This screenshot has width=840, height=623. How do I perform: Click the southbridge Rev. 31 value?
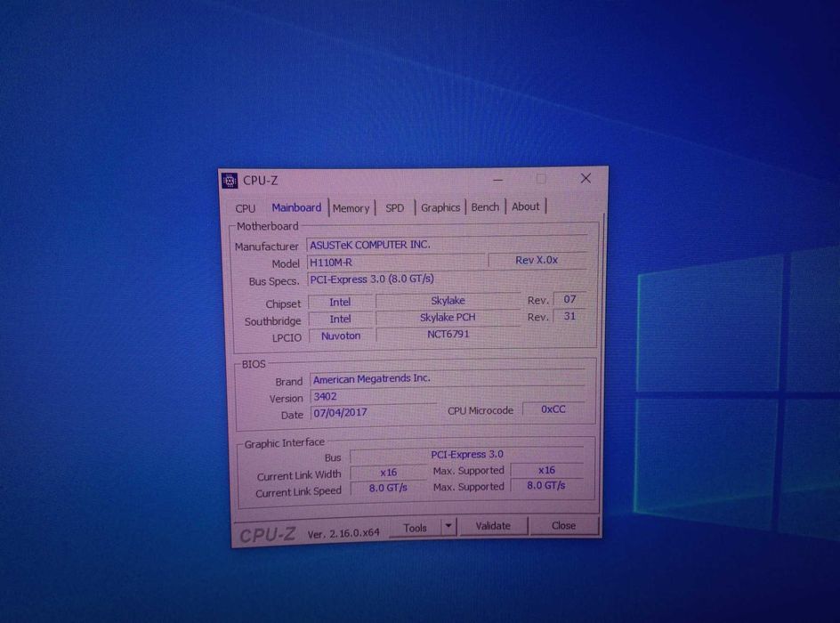569,316
